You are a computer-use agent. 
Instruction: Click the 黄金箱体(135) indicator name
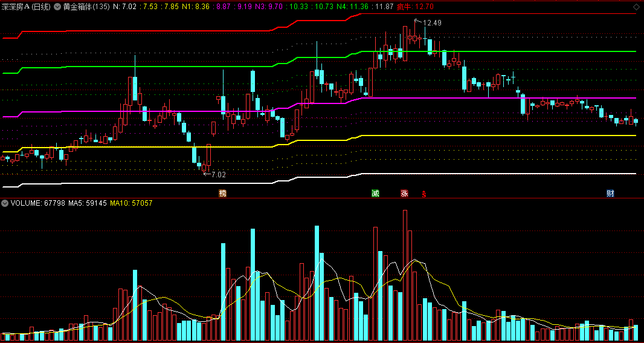(86, 7)
